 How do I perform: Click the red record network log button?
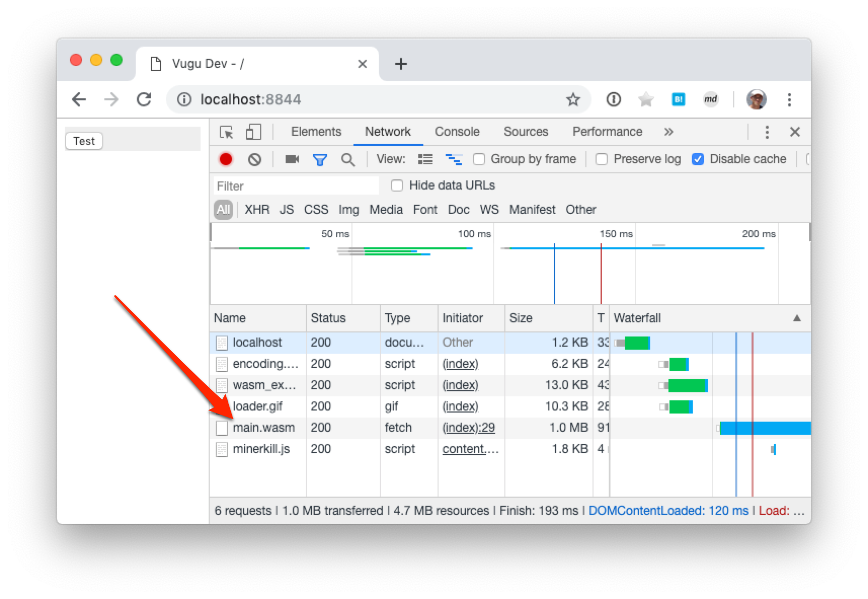(226, 160)
